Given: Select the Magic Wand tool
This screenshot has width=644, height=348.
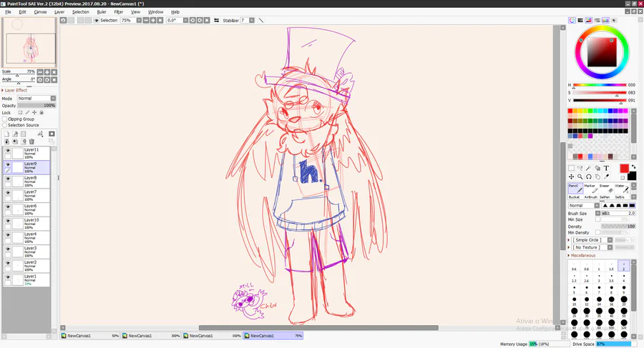Looking at the screenshot, I should [589, 168].
